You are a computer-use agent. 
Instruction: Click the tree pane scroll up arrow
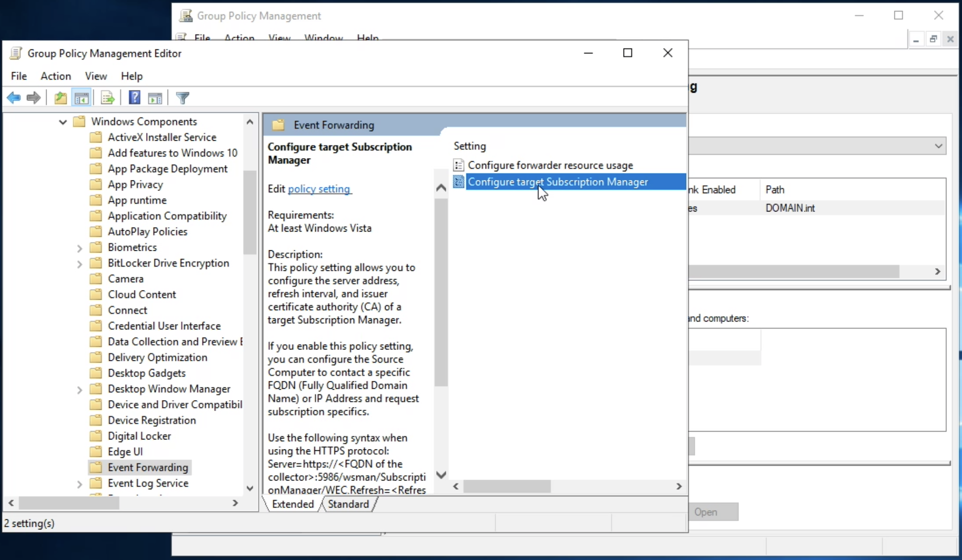tap(250, 122)
